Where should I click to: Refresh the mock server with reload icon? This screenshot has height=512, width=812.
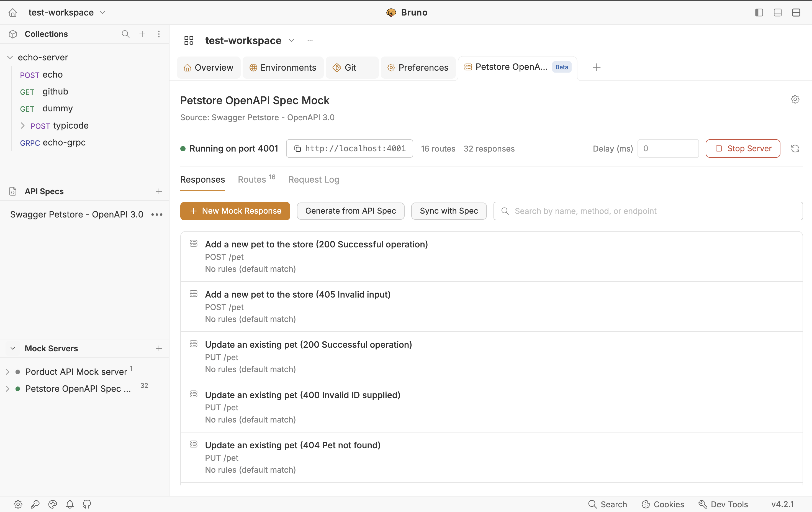click(x=795, y=149)
